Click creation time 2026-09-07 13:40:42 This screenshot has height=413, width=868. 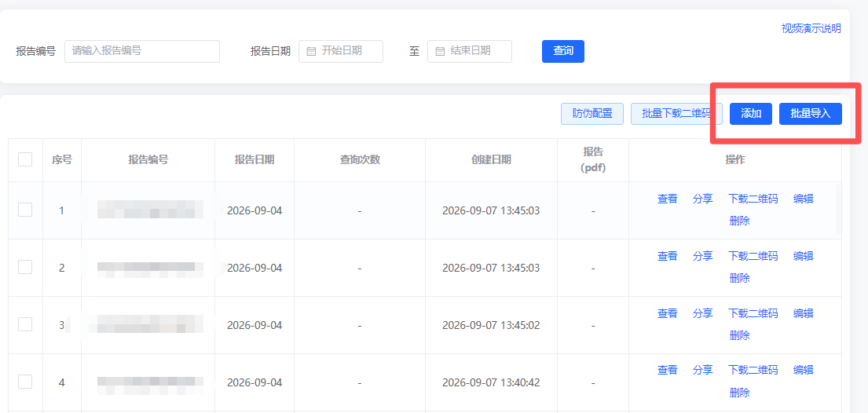pyautogui.click(x=491, y=382)
